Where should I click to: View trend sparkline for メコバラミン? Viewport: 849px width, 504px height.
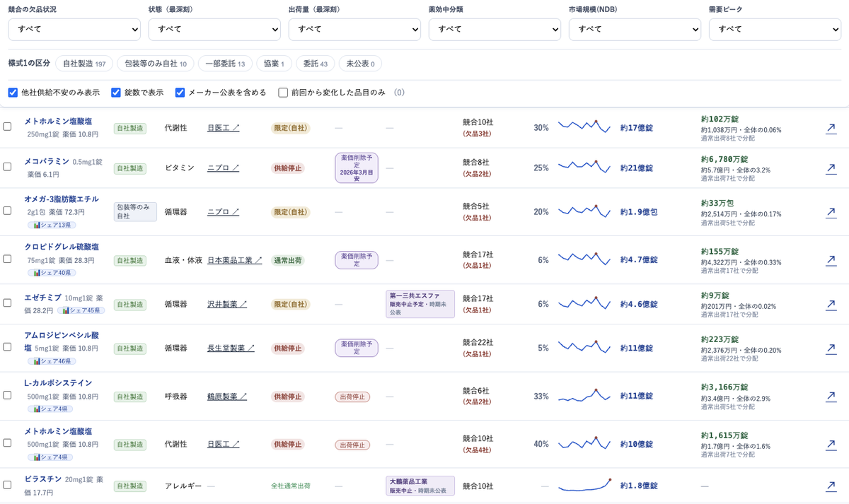pyautogui.click(x=584, y=167)
